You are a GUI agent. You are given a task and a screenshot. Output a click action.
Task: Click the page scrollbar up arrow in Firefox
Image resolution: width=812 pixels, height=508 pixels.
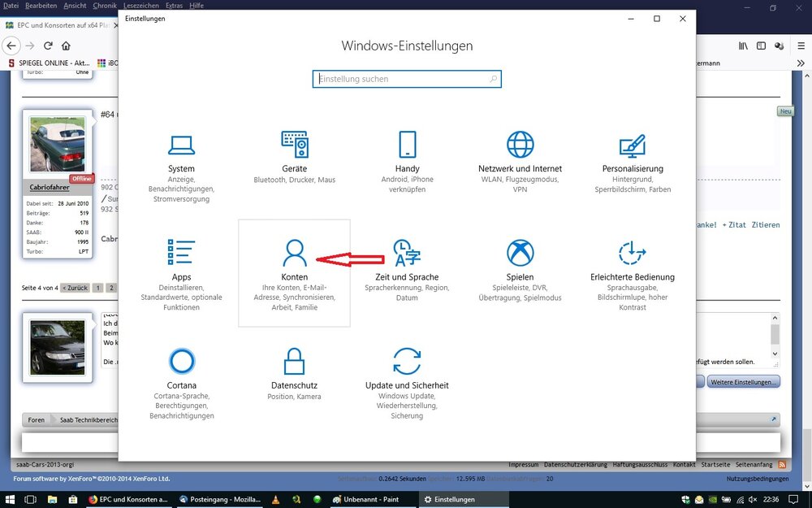(x=807, y=76)
